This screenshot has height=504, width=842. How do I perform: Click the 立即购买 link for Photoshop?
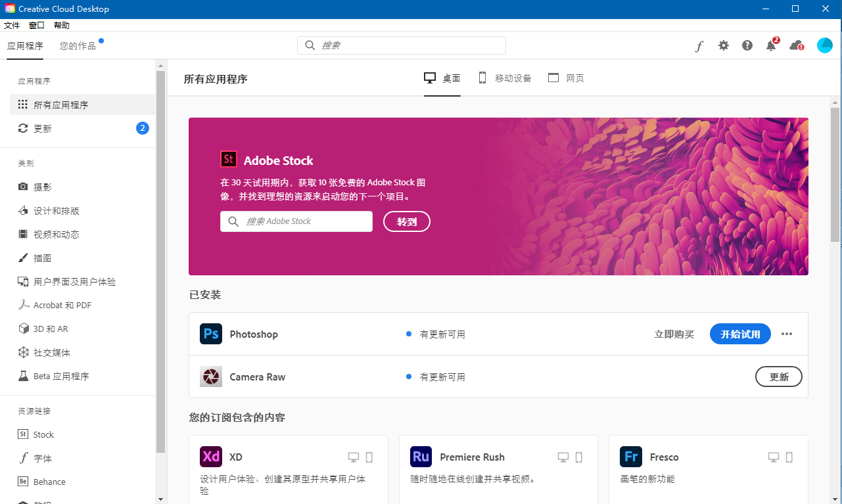pyautogui.click(x=674, y=334)
